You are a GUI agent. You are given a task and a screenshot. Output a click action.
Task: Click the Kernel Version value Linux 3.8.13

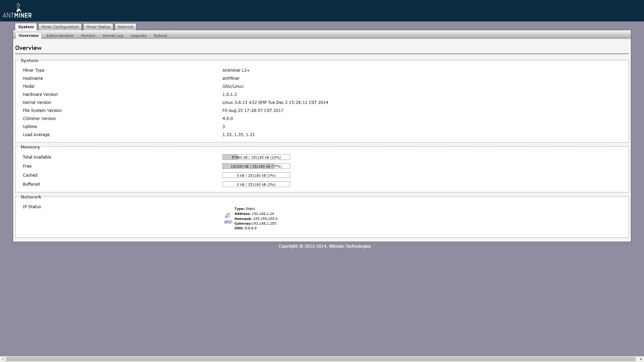[x=275, y=103]
